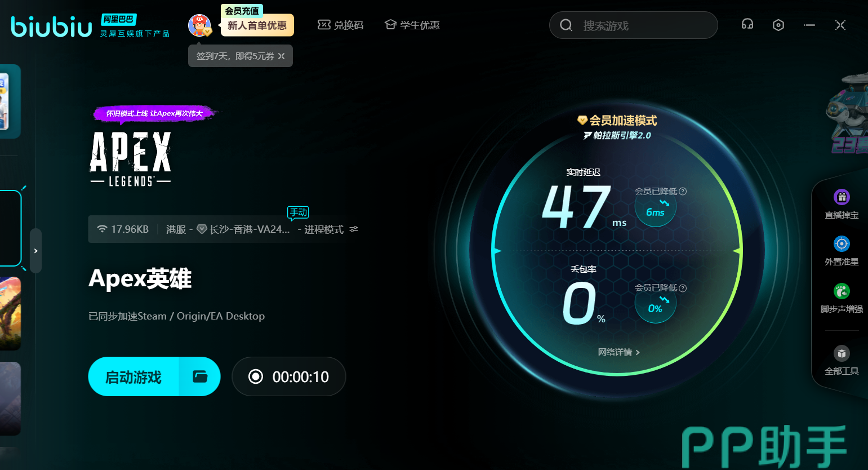The image size is (868, 470).
Task: Toggle the 进程模式 mode switch icon
Action: (354, 229)
